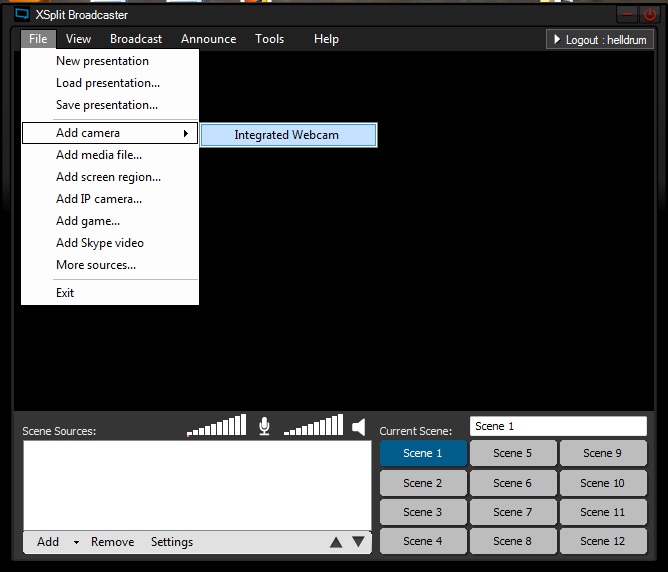Mute the speaker icon
The width and height of the screenshot is (668, 572).
click(359, 427)
